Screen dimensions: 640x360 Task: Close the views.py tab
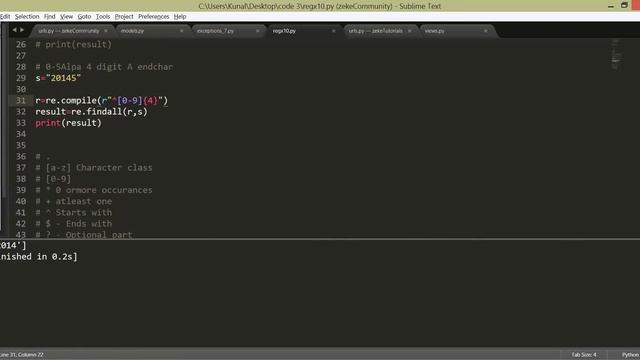(x=485, y=31)
